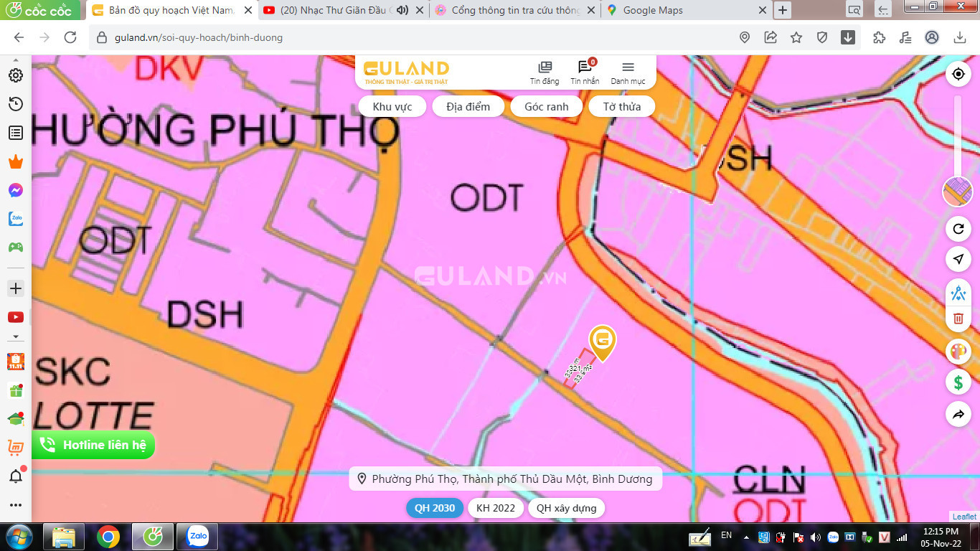Open browser downloads tray icon
The height and width of the screenshot is (551, 980).
(x=960, y=37)
